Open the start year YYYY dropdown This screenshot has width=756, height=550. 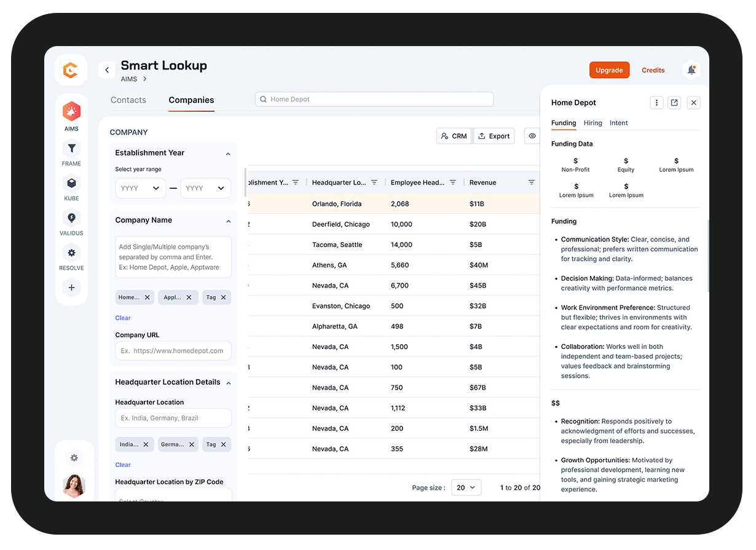click(x=140, y=188)
